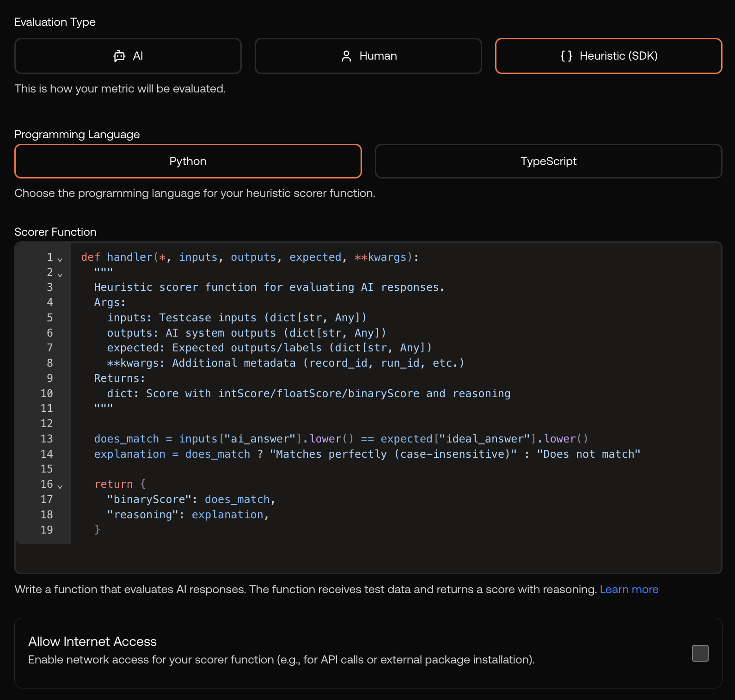The width and height of the screenshot is (735, 700).
Task: Click the person icon in Human button
Action: click(x=346, y=56)
